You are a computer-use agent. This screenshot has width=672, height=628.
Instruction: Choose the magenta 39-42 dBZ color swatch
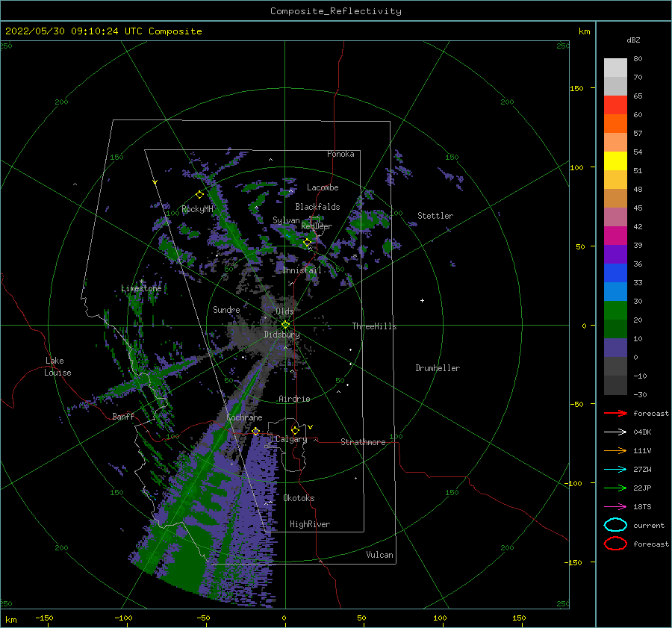pyautogui.click(x=615, y=235)
